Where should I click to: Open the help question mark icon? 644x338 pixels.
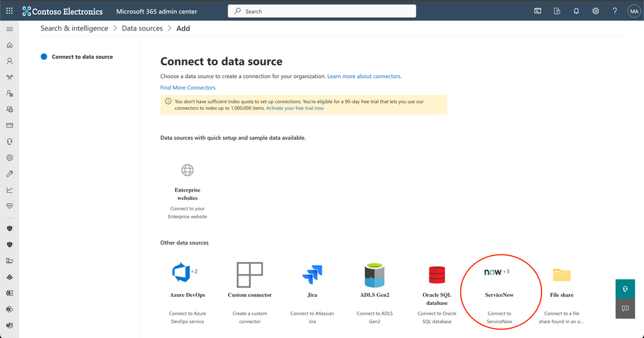[x=615, y=11]
